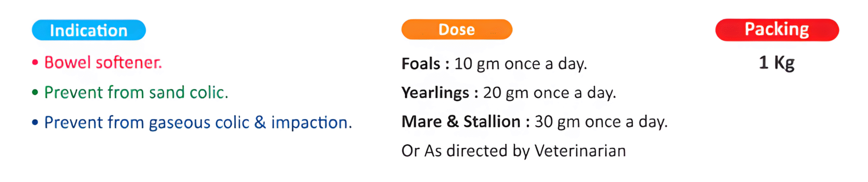868x182 pixels.
Task: Click the word "impaction" in the blue line
Action: (x=309, y=123)
